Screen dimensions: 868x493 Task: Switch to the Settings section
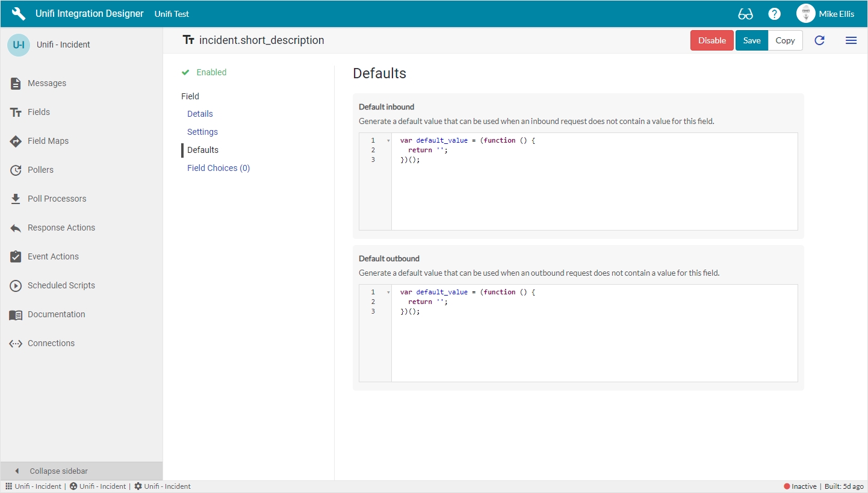tap(202, 132)
